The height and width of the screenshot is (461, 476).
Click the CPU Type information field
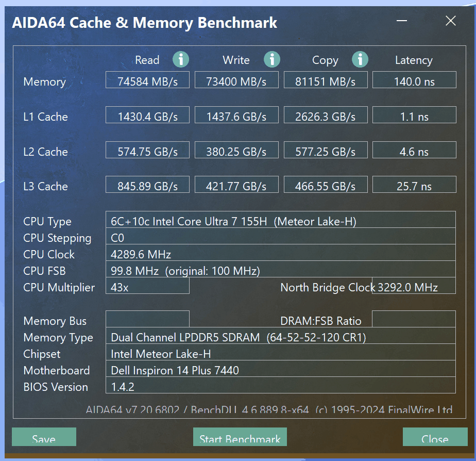pos(280,221)
